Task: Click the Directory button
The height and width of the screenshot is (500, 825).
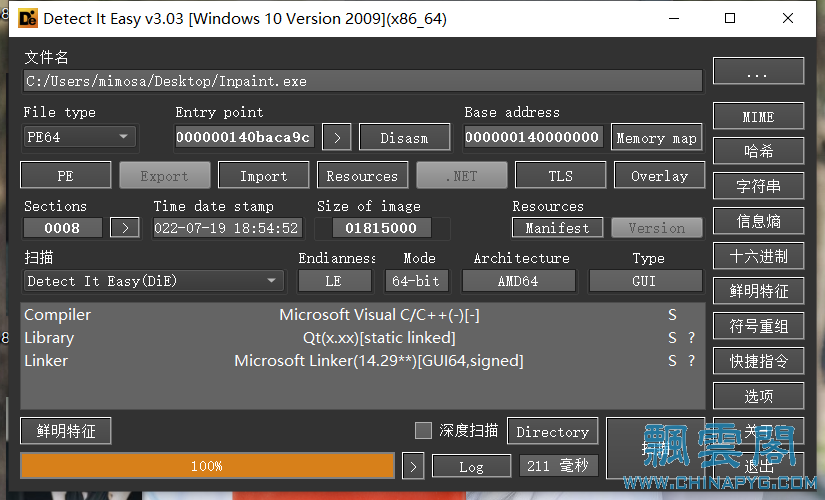Action: 552,431
